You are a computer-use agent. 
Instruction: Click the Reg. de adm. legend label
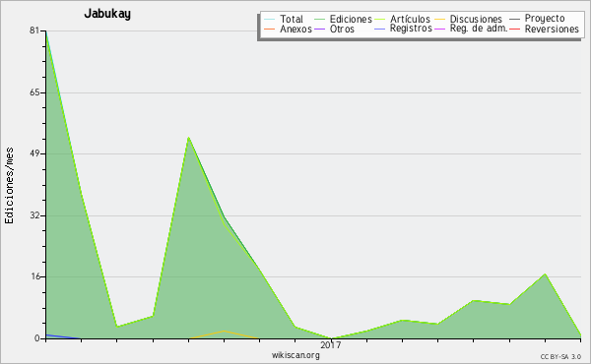click(x=479, y=29)
